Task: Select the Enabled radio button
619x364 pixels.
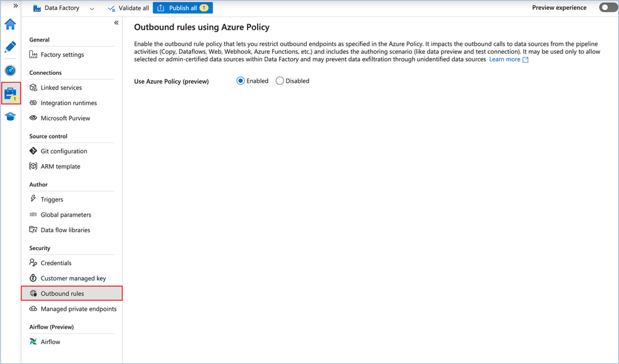Action: coord(240,81)
